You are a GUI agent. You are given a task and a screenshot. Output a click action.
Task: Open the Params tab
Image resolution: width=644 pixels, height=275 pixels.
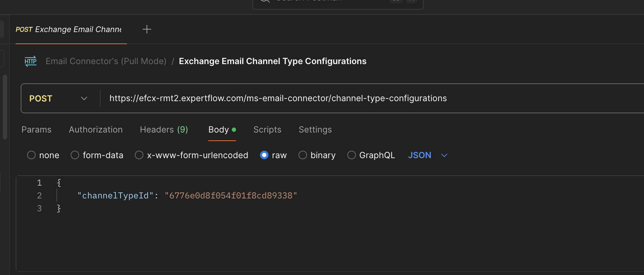[36, 130]
